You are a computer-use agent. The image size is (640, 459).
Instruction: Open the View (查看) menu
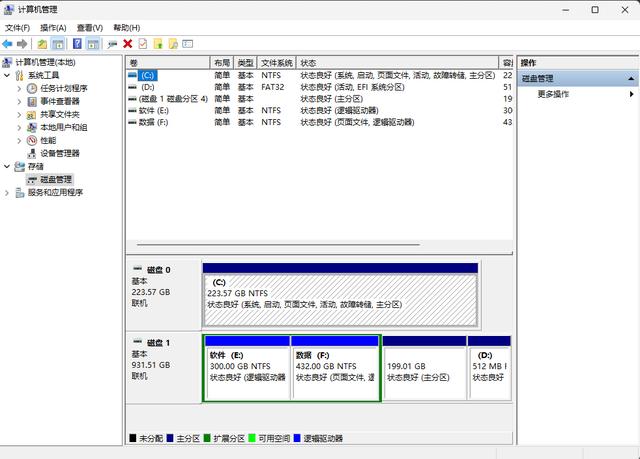[x=90, y=28]
